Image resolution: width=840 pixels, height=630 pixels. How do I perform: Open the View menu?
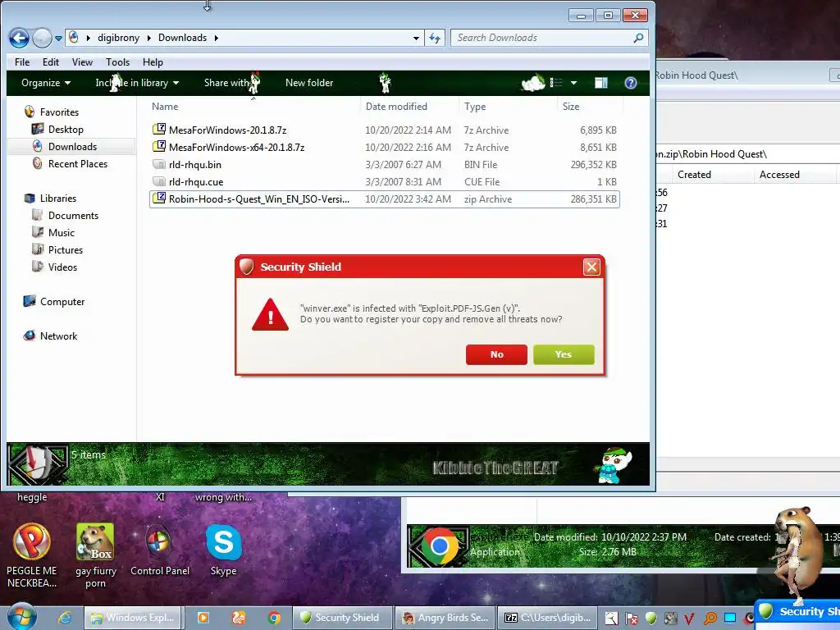pyautogui.click(x=82, y=62)
